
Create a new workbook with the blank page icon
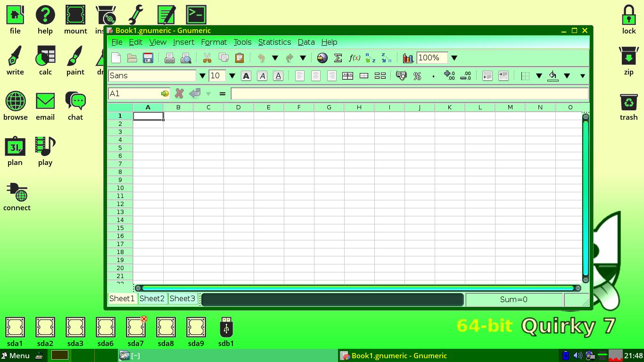point(116,58)
